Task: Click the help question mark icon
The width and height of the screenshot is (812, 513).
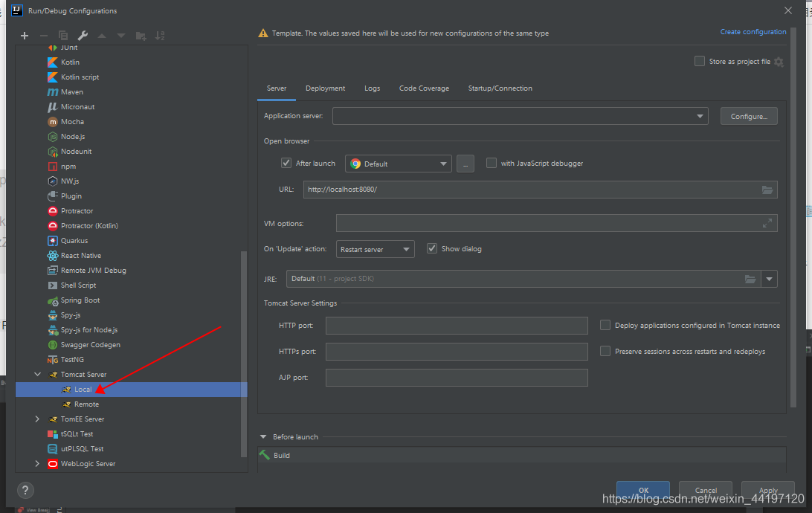Action: pyautogui.click(x=25, y=491)
